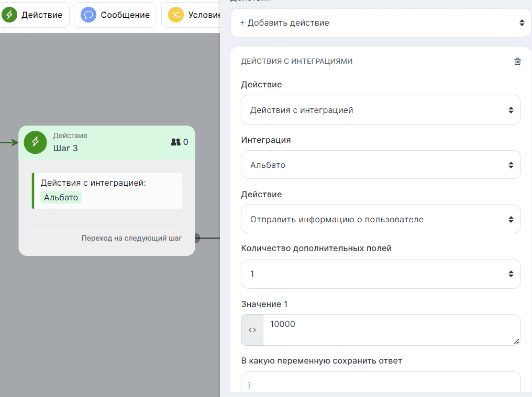Open the "Действия с интеграцией" select box
This screenshot has height=397, width=532.
381,110
